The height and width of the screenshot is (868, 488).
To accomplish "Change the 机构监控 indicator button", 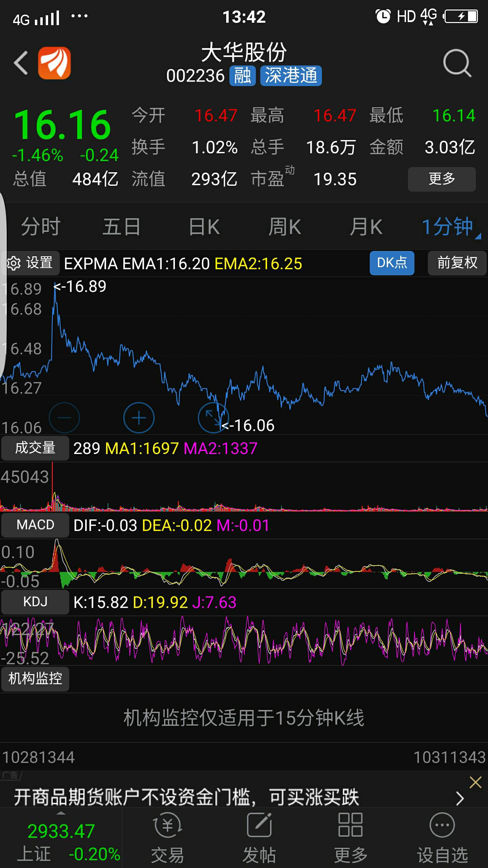I will click(35, 679).
